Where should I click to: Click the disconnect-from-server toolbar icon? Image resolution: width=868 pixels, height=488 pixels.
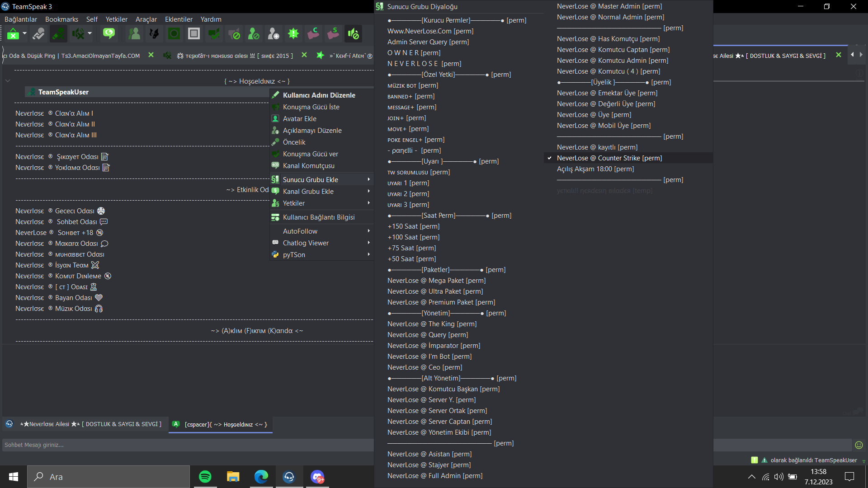[13, 34]
